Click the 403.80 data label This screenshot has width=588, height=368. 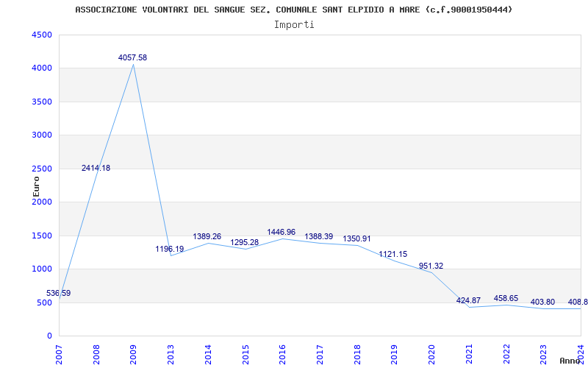tap(542, 302)
